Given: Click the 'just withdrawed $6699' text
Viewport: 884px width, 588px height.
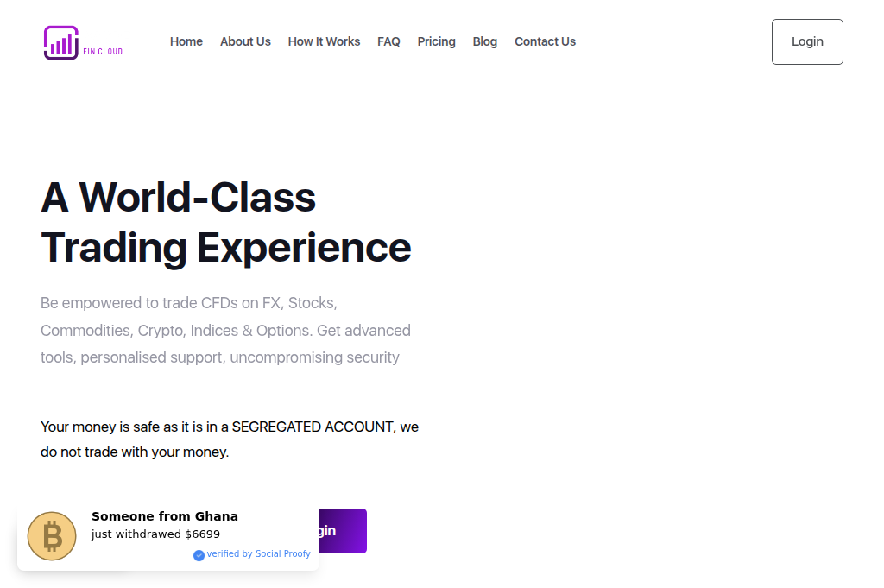Looking at the screenshot, I should (x=155, y=534).
